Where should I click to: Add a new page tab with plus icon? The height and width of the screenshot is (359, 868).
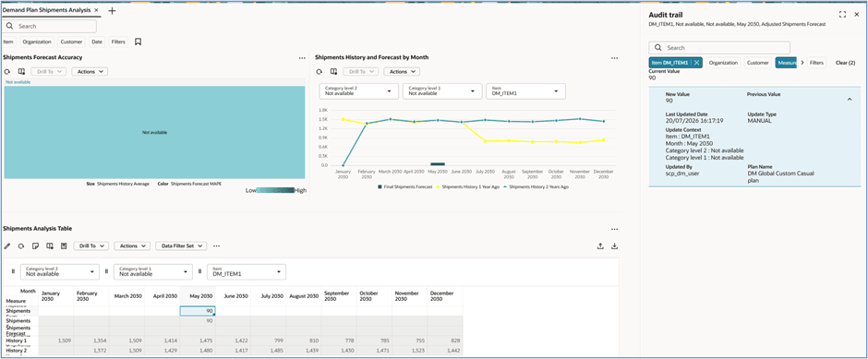[112, 10]
